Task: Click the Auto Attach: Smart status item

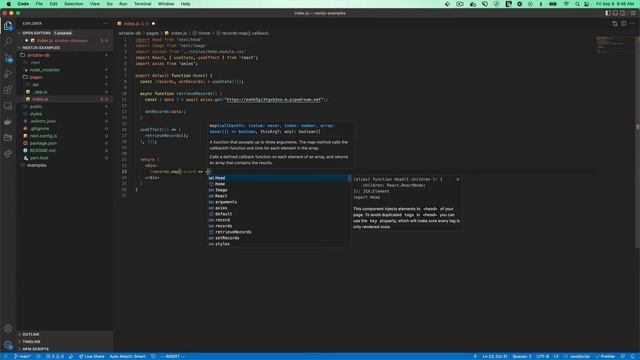Action: coord(127,356)
